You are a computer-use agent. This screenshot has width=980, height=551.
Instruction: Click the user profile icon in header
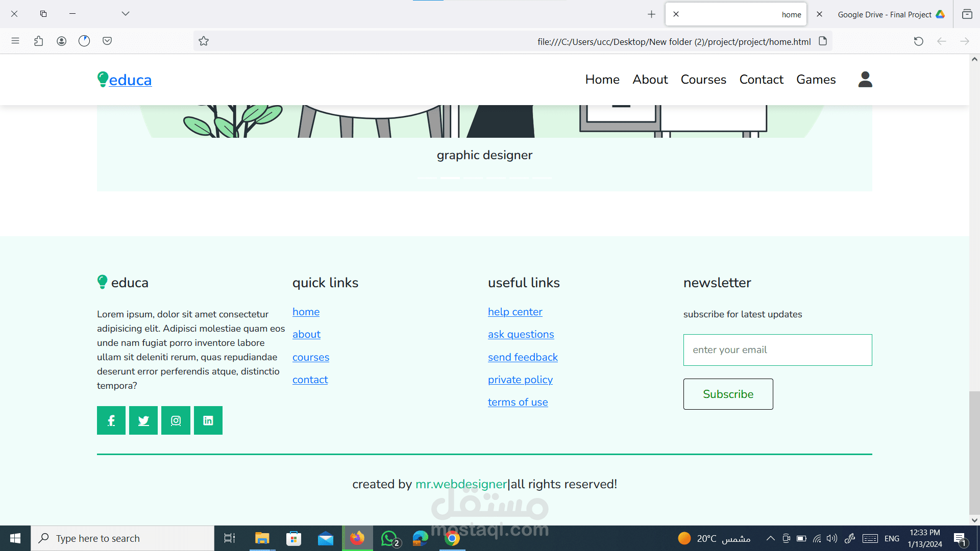(x=865, y=80)
